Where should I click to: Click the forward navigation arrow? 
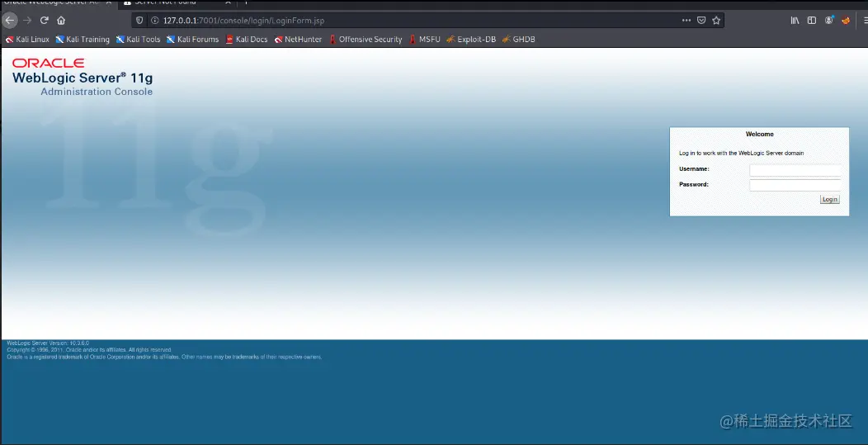[27, 21]
